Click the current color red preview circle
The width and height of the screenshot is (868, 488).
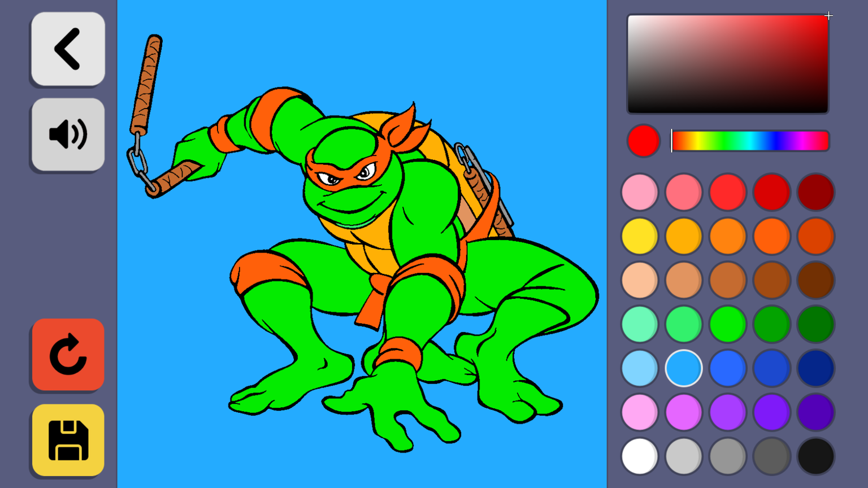(x=643, y=141)
